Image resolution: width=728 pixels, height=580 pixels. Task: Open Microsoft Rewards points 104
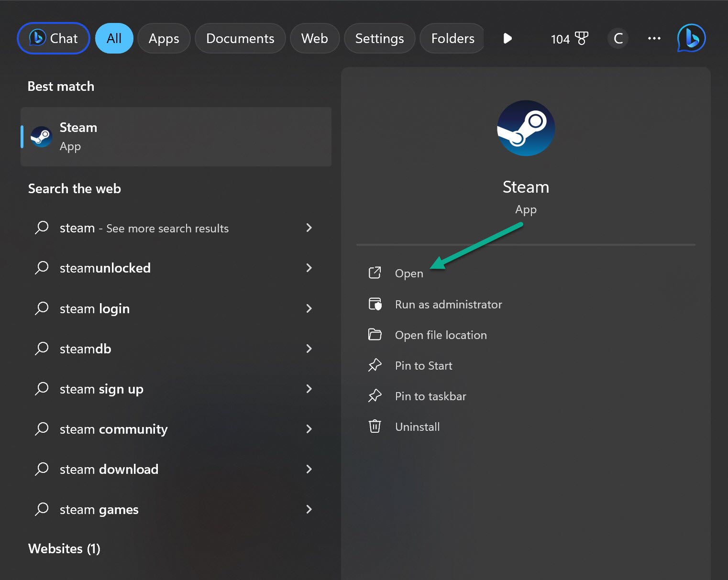(x=569, y=38)
